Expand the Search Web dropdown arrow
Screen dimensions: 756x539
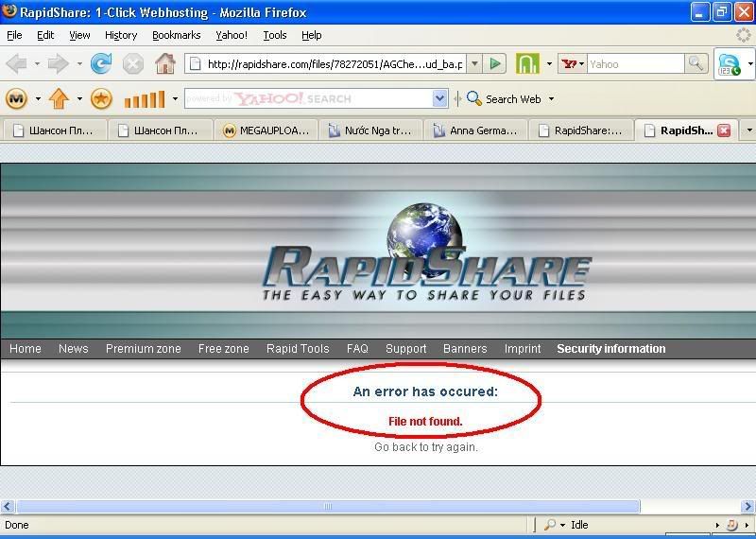[551, 99]
